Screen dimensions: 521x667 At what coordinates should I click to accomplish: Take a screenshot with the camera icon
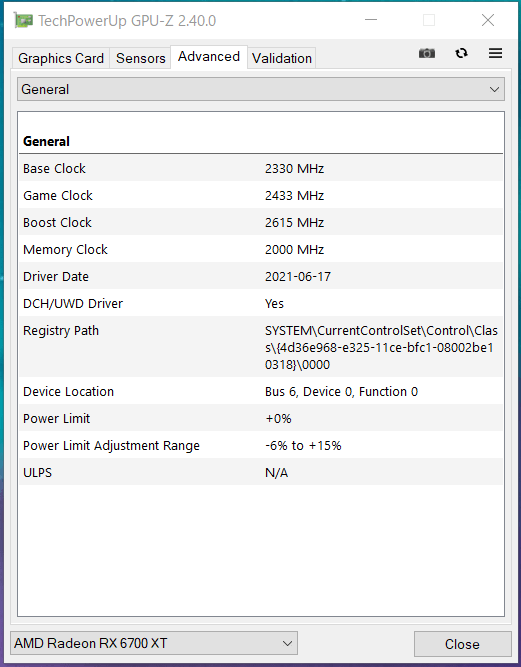pyautogui.click(x=427, y=53)
